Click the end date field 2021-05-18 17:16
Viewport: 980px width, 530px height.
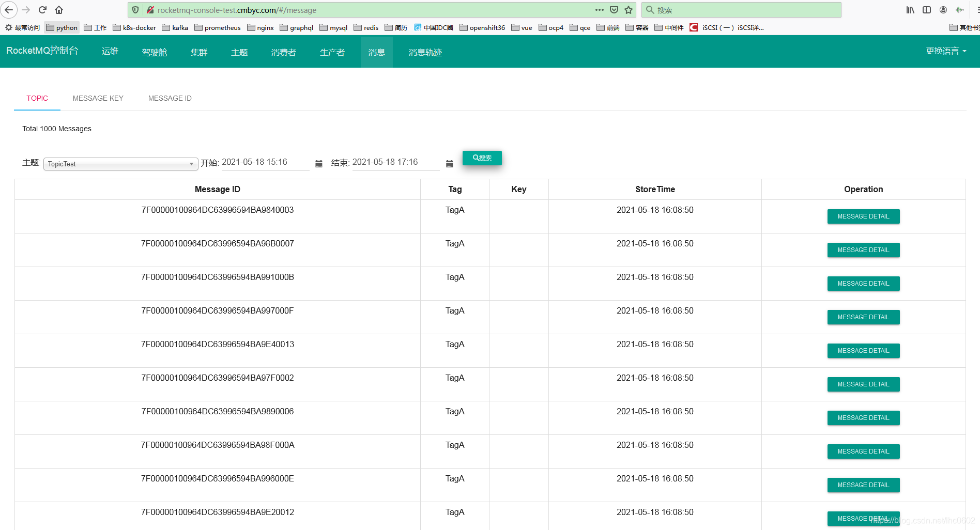point(396,162)
